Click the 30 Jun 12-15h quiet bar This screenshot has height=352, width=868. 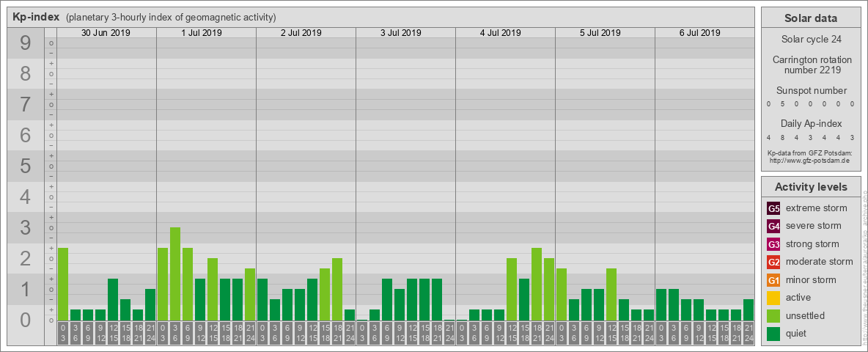coord(113,299)
